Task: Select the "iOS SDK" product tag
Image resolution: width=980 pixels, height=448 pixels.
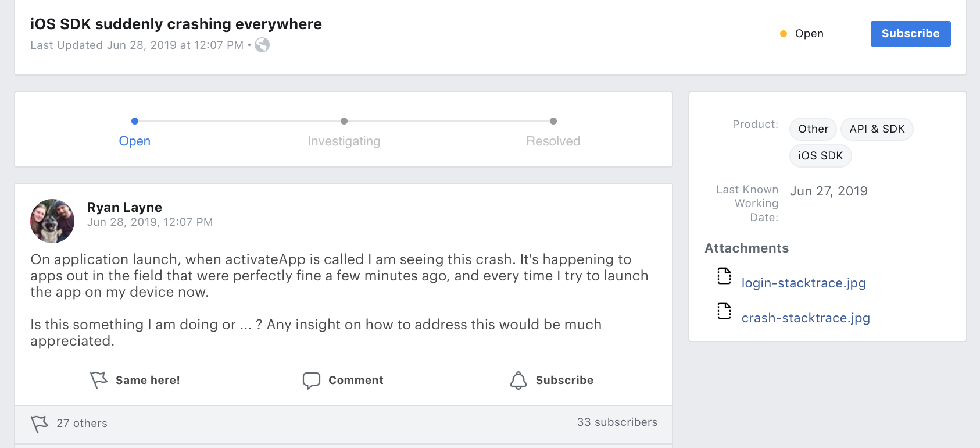Action: 820,155
